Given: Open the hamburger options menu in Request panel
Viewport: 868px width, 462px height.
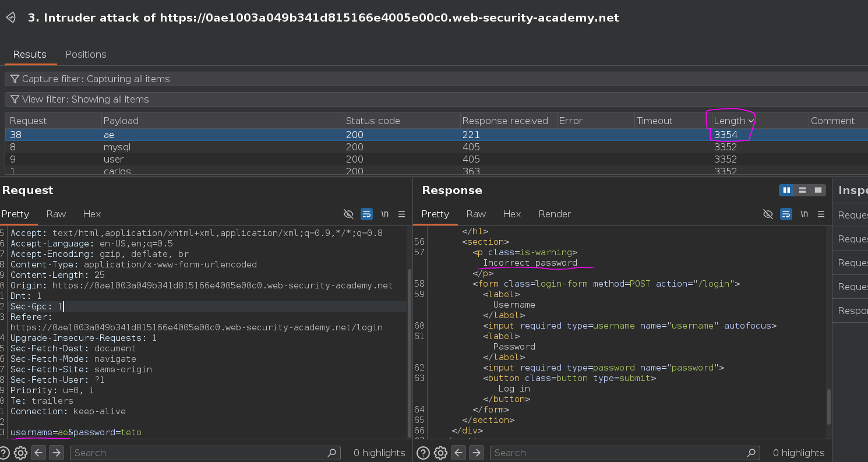Looking at the screenshot, I should click(401, 214).
